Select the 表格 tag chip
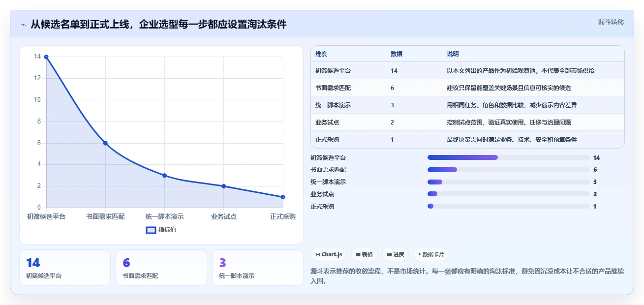The width and height of the screenshot is (644, 305). [x=365, y=254]
